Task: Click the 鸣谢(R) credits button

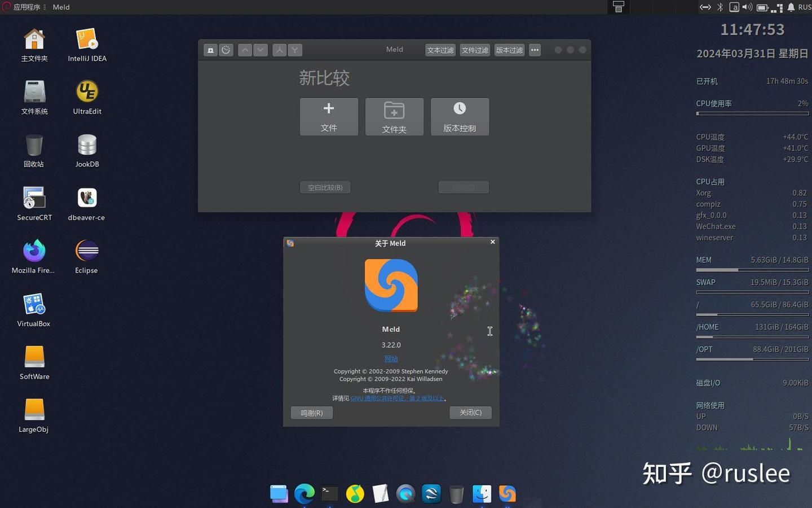Action: pyautogui.click(x=312, y=413)
